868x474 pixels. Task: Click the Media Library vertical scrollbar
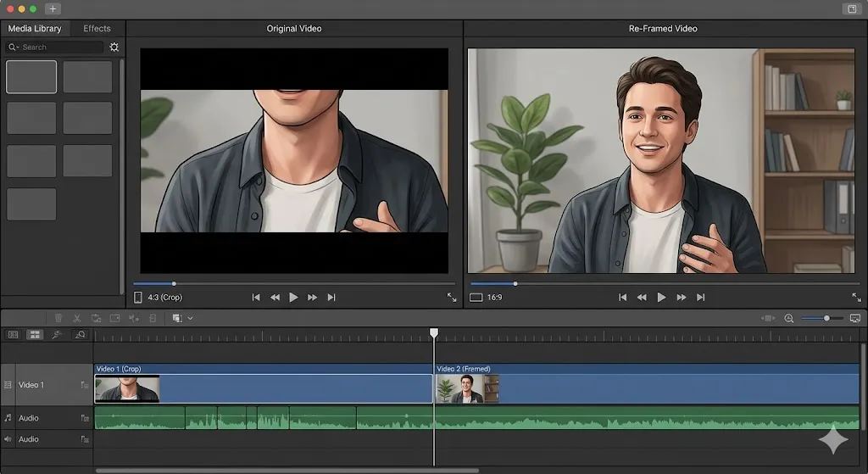point(122,176)
